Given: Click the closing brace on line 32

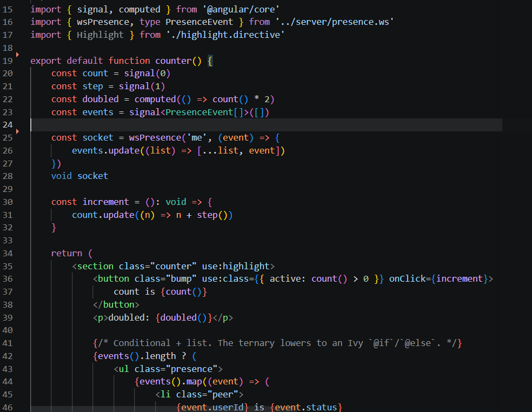Looking at the screenshot, I should coord(54,228).
